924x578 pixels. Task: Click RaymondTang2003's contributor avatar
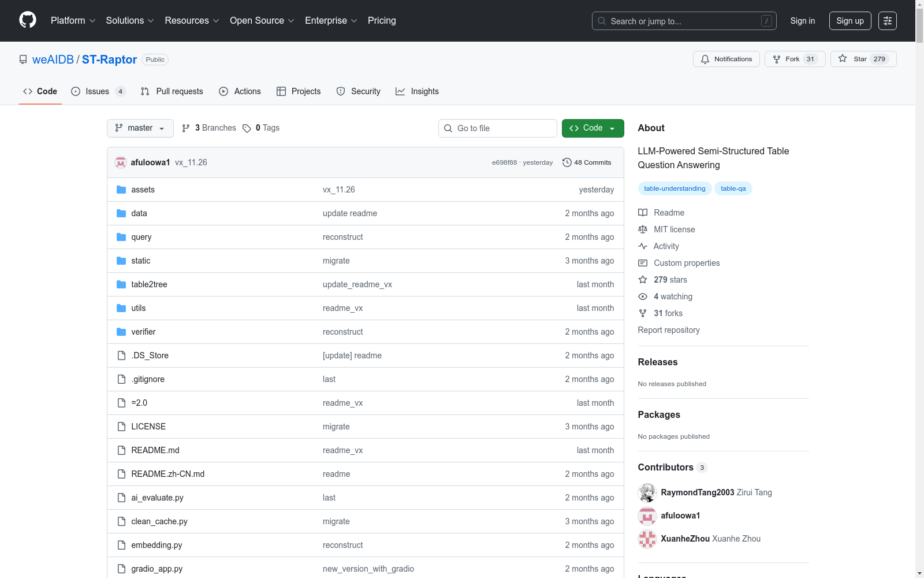click(x=647, y=492)
